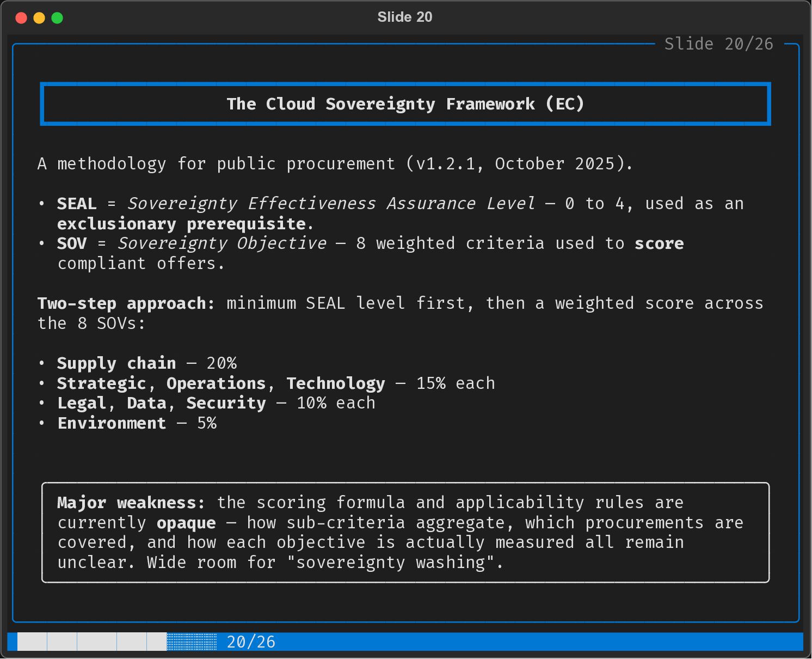Click the "Slide 20/26" label in the top border
The height and width of the screenshot is (659, 812).
pyautogui.click(x=718, y=44)
